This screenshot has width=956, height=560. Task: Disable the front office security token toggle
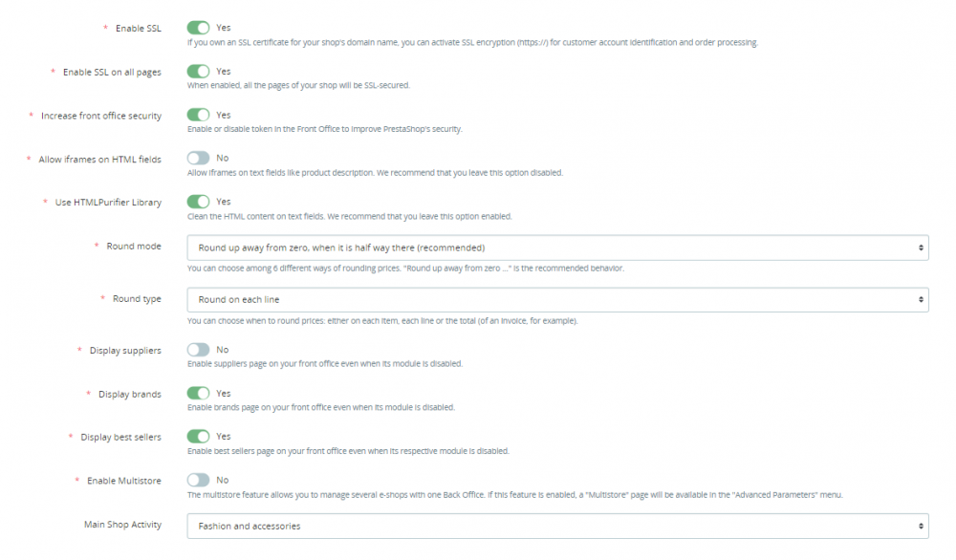(x=201, y=115)
